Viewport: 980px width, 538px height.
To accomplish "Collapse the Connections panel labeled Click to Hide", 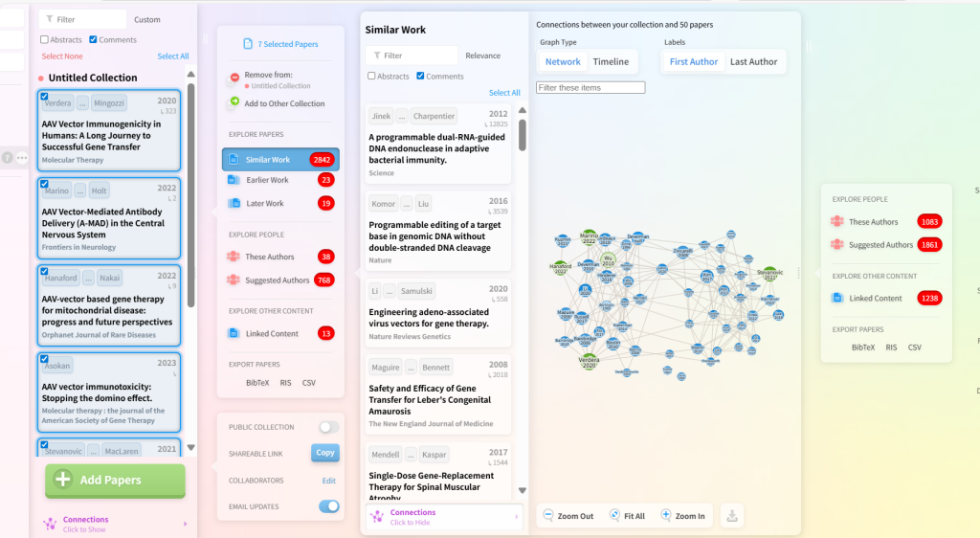I will click(443, 517).
